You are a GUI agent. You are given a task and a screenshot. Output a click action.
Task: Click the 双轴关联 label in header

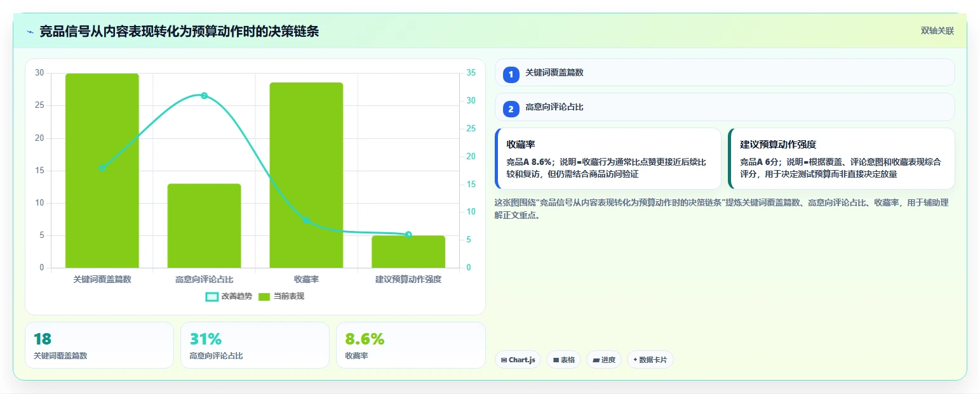(937, 31)
